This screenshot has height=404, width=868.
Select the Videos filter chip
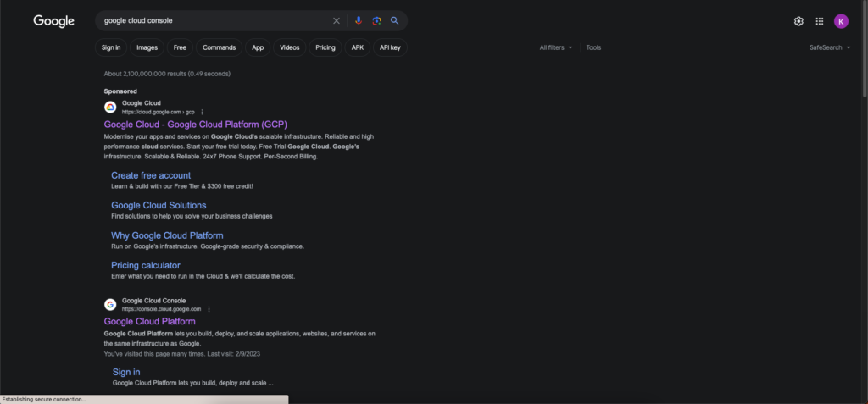[x=290, y=47]
